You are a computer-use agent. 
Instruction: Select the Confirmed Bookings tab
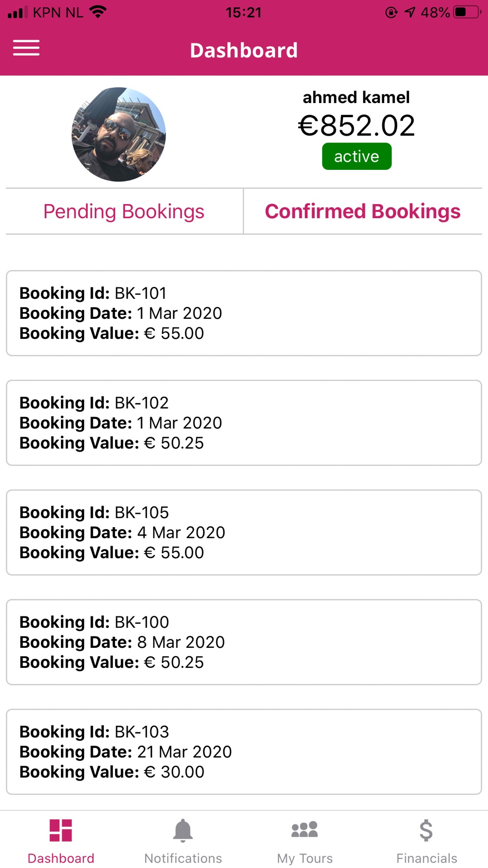[x=363, y=211]
